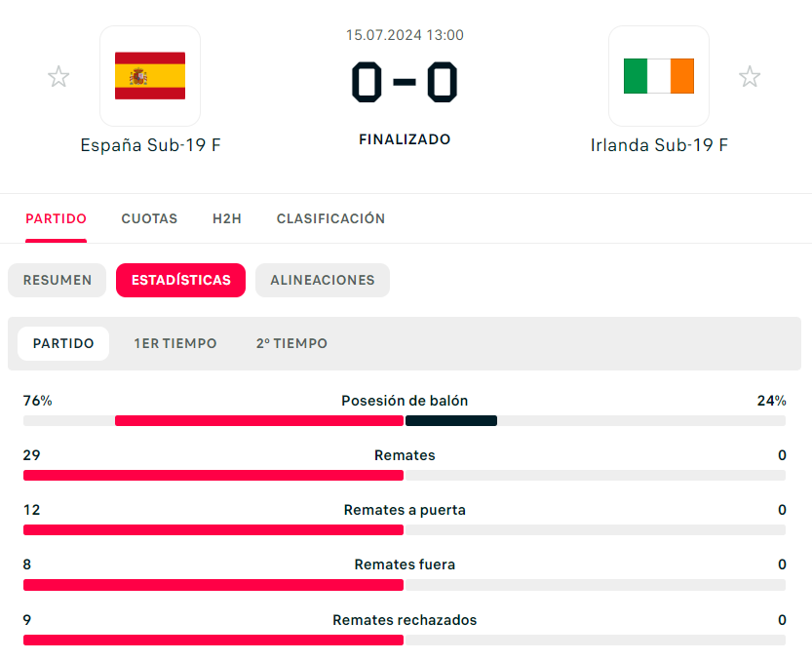The image size is (812, 661).
Task: Toggle statistics to 1ER TIEMPO
Action: [x=175, y=343]
